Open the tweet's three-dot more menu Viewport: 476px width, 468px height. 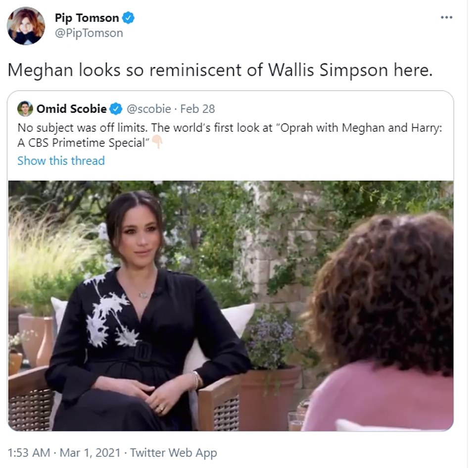pos(446,17)
